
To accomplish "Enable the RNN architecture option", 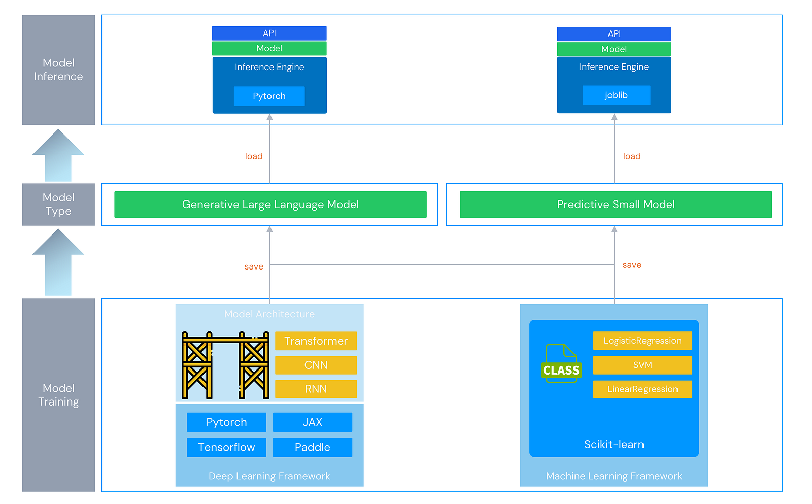I will point(316,389).
